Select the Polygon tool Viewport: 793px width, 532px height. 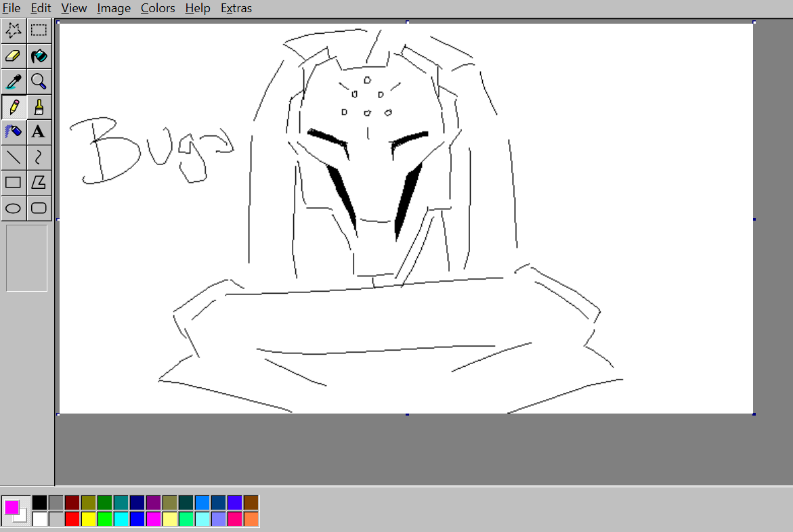pos(39,183)
